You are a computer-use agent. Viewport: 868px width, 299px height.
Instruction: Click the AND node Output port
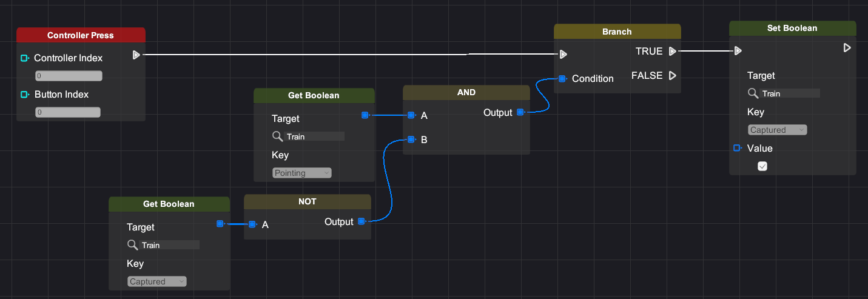pos(520,112)
